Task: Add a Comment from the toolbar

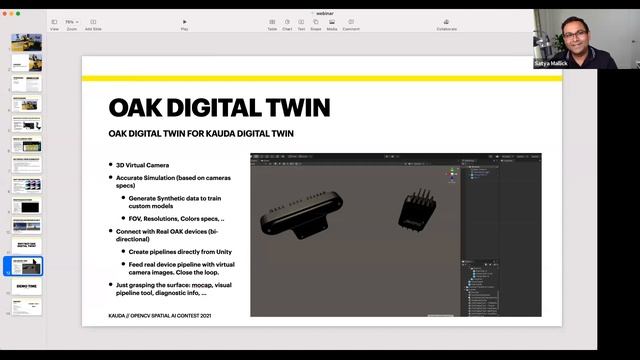Action: click(351, 24)
